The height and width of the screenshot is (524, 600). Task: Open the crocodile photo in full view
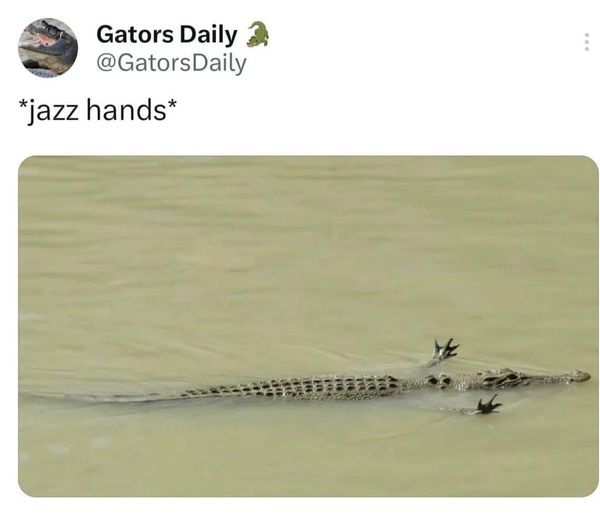(x=308, y=326)
